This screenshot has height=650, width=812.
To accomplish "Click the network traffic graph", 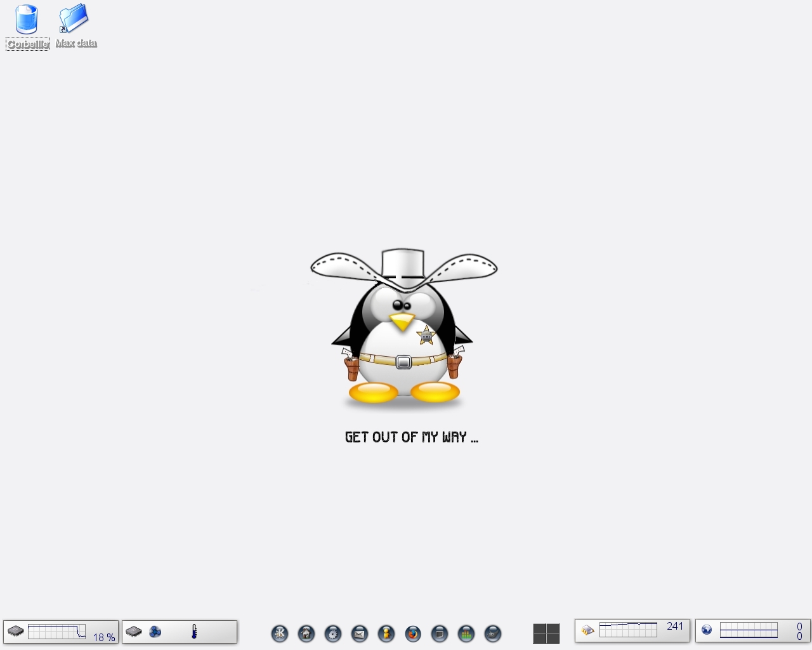I will click(x=749, y=630).
